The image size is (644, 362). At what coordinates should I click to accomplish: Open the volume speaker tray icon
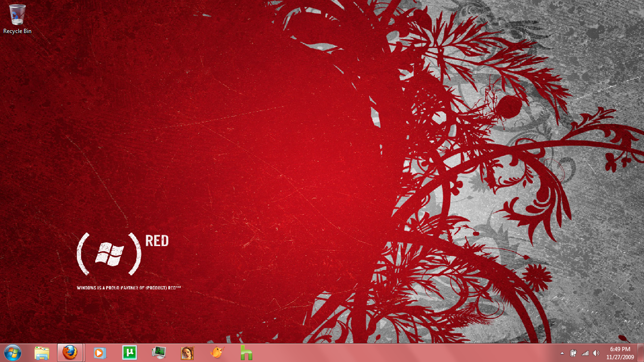coord(596,353)
